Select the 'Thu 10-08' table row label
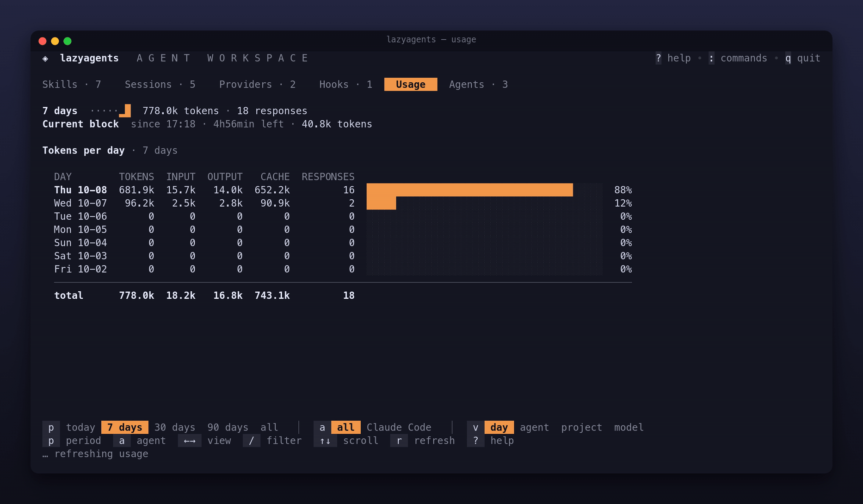The height and width of the screenshot is (504, 863). [80, 190]
